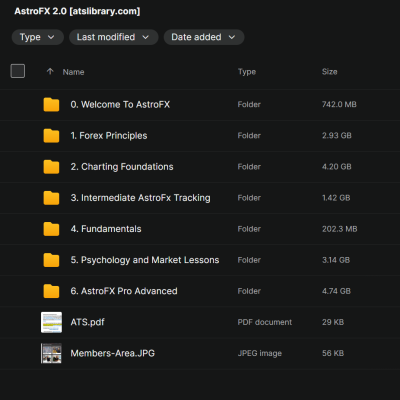
Task: Click the 742.0 MB size value
Action: click(x=339, y=104)
